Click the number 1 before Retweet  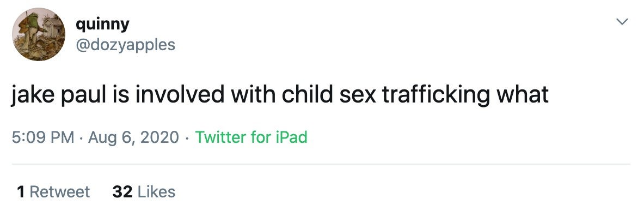tap(21, 192)
